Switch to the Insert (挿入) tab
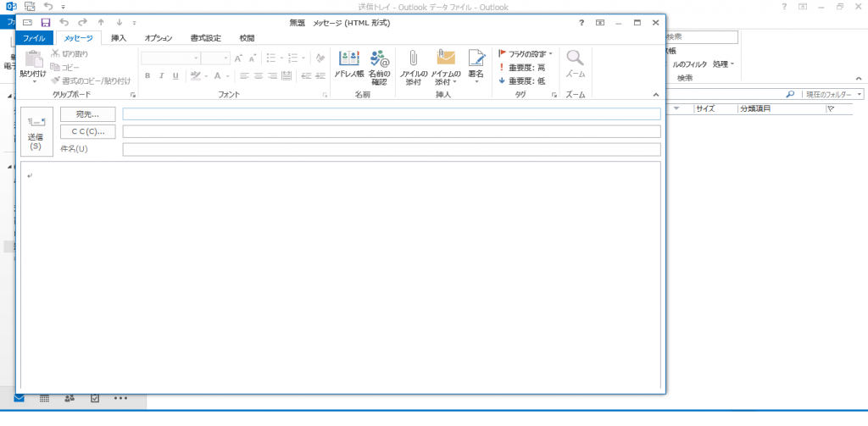This screenshot has height=426, width=868. 119,38
